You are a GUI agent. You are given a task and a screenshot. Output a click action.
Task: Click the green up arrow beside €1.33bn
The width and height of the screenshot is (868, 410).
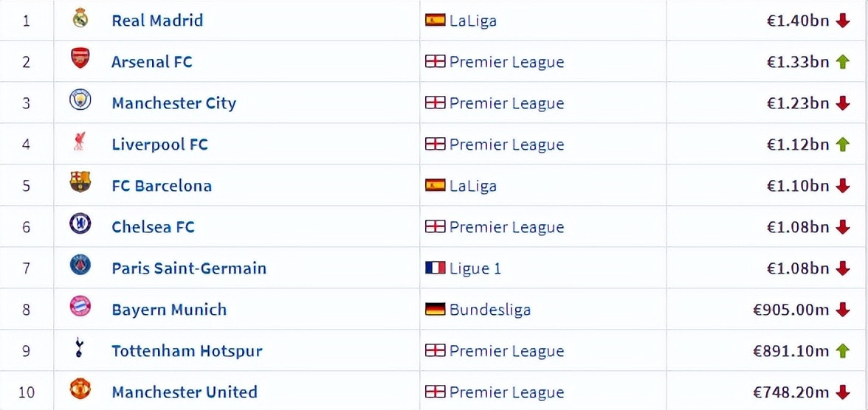pyautogui.click(x=843, y=62)
